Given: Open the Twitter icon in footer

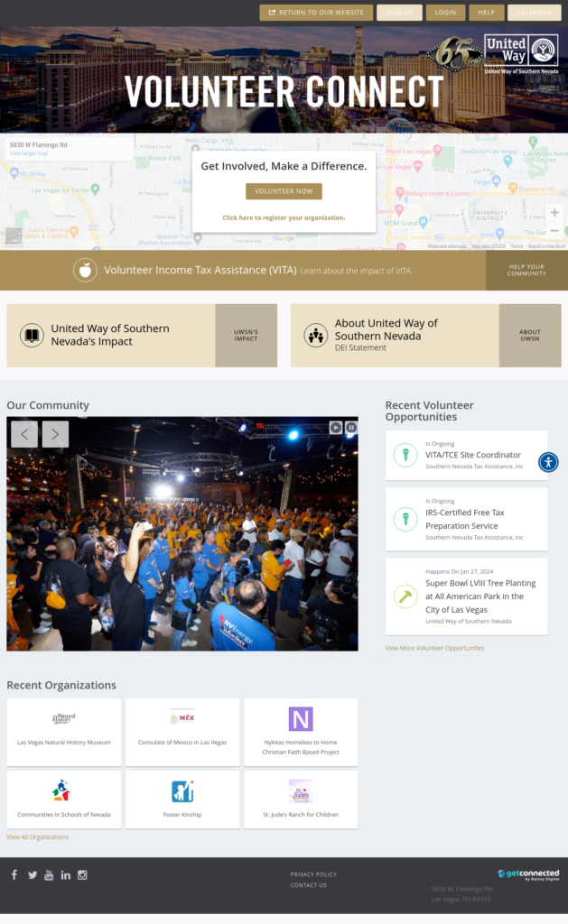Looking at the screenshot, I should click(x=33, y=875).
